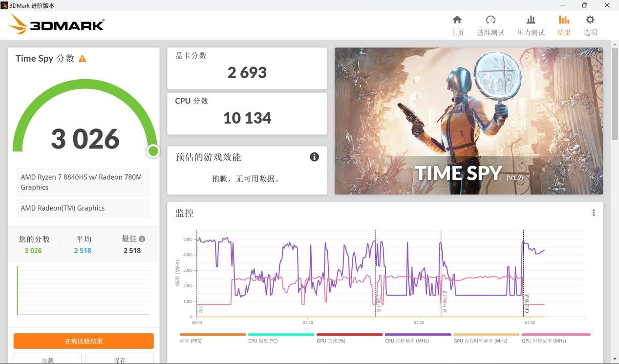This screenshot has height=364, width=619.
Task: Click the 3DMark title bar app icon
Action: coord(4,5)
